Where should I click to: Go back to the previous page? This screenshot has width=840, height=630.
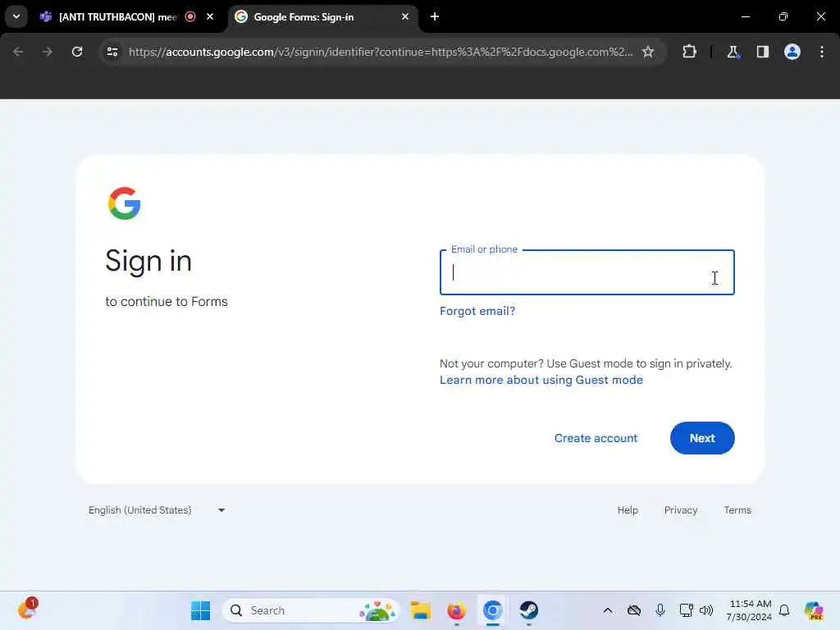click(x=18, y=52)
